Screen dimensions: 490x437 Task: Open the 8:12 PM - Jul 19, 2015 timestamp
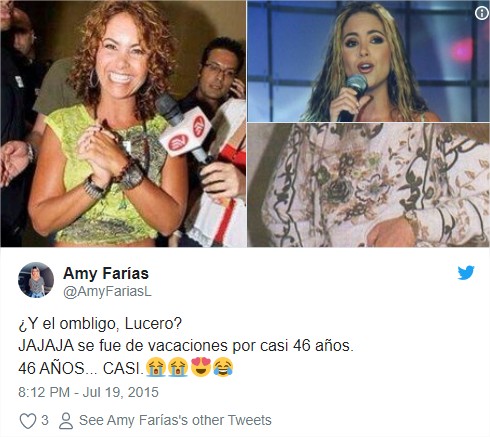tap(88, 392)
